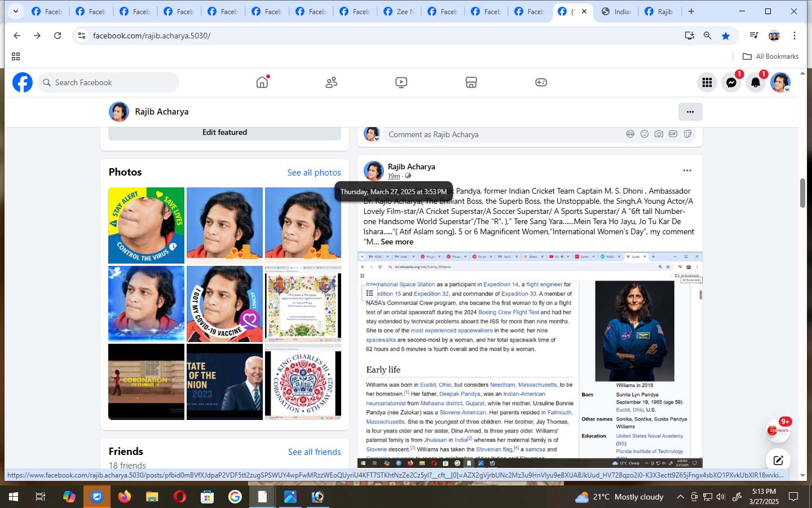812x508 pixels.
Task: Focus the Search Facebook field
Action: point(108,82)
